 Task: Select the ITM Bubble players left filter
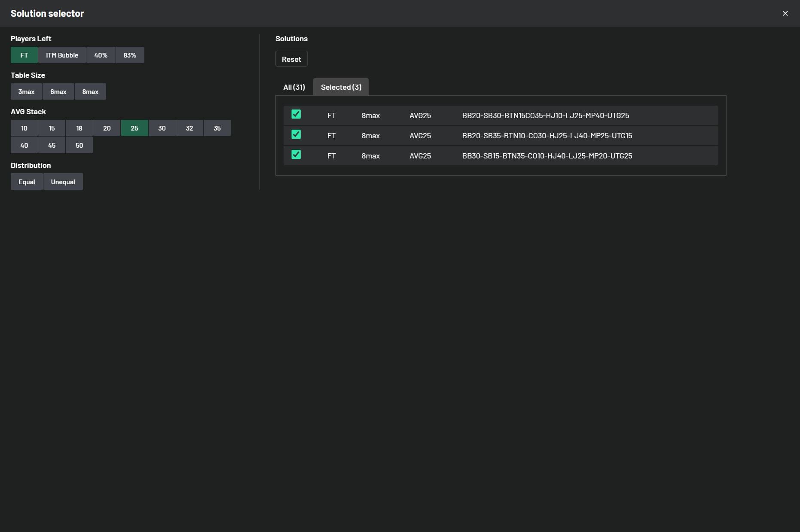[62, 55]
